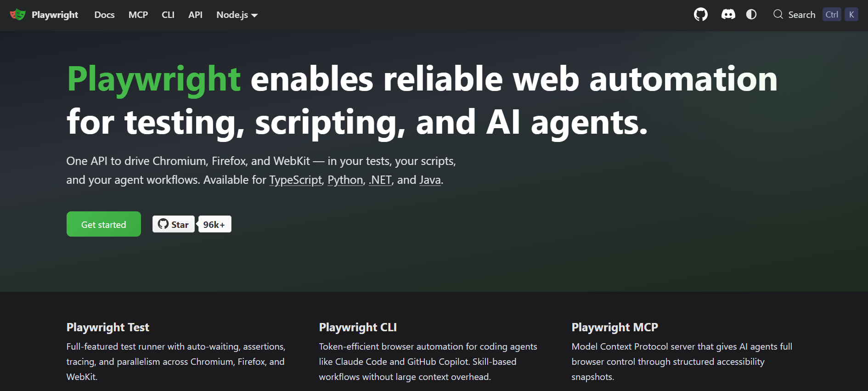Follow the TypeScript link
This screenshot has height=391, width=868.
tap(295, 180)
